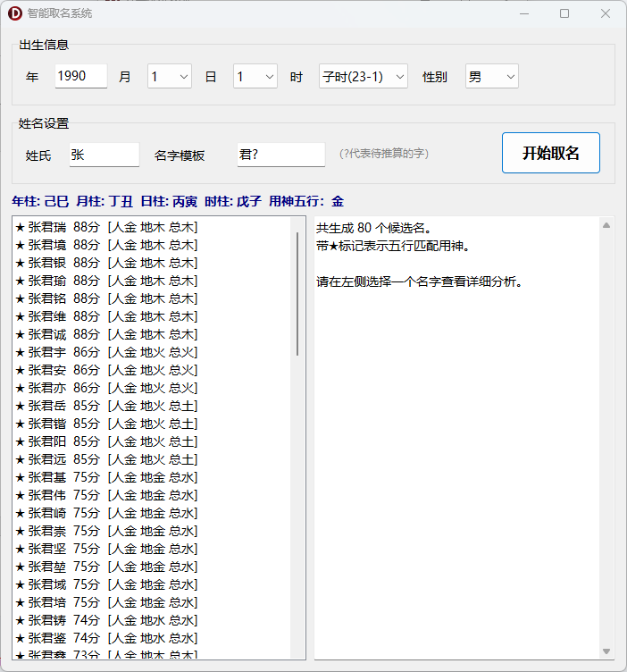Select candidate name 张君崎 75分
This screenshot has height=672, width=627.
coord(152,513)
